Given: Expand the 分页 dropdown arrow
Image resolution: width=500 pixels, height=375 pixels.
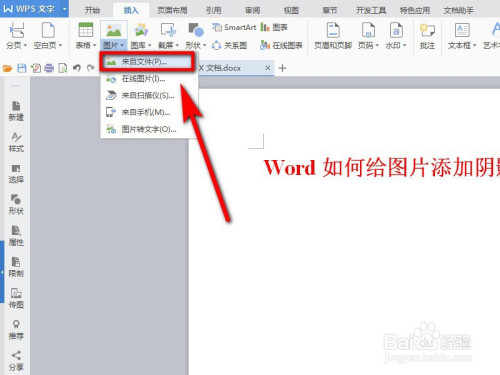Looking at the screenshot, I should pos(25,45).
